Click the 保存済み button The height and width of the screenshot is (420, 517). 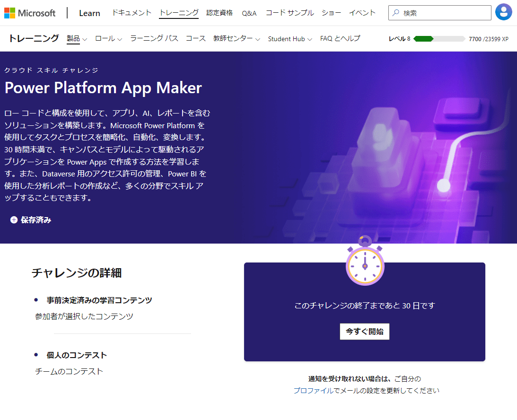[x=31, y=220]
